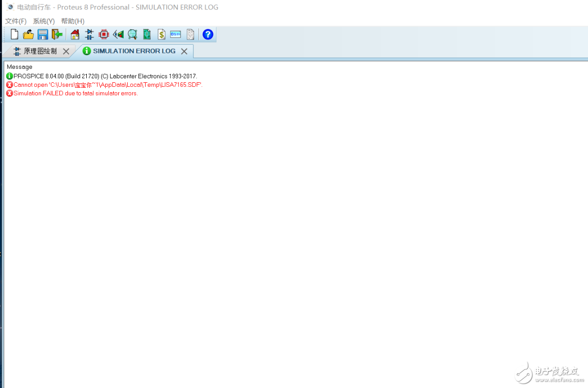The image size is (588, 388).
Task: Save the project with the floppy disk icon
Action: 43,34
